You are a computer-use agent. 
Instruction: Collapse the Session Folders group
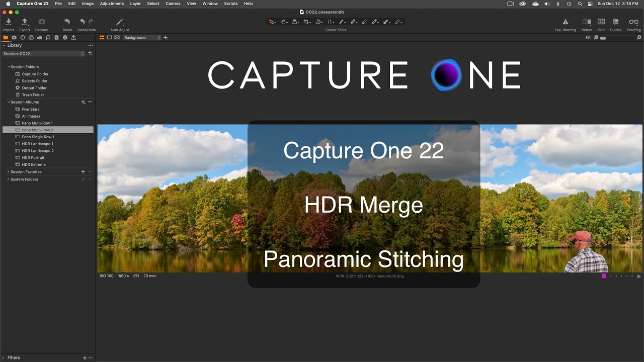pos(9,67)
